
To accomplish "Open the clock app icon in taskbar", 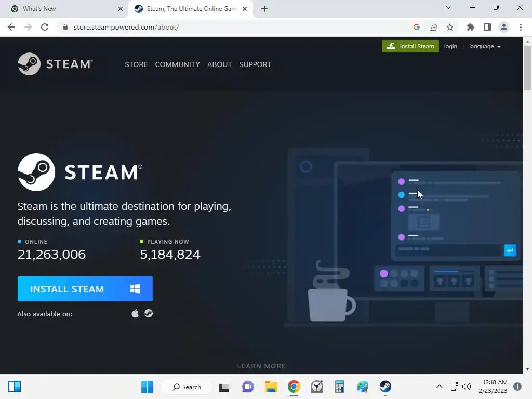I will [x=317, y=387].
